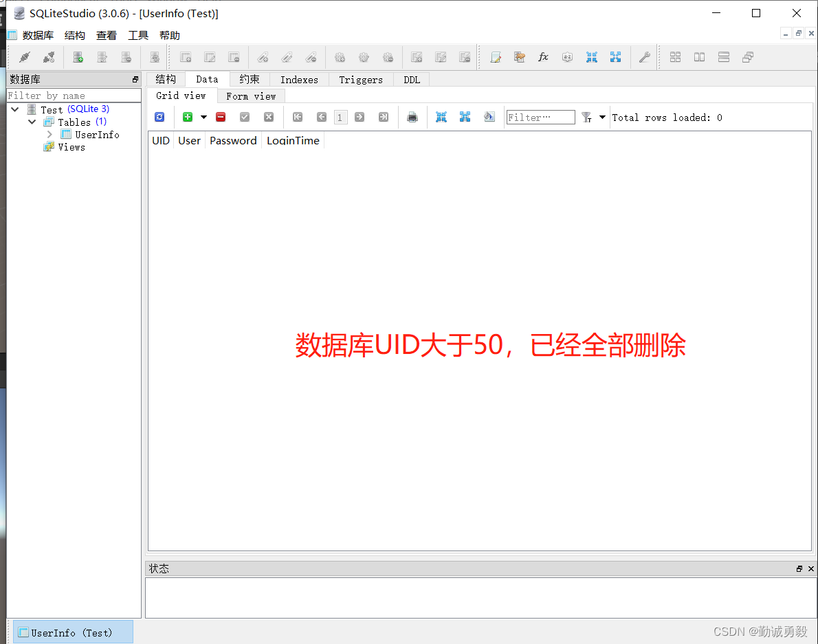Print the grid data
Screen dimensions: 818x644
point(412,117)
